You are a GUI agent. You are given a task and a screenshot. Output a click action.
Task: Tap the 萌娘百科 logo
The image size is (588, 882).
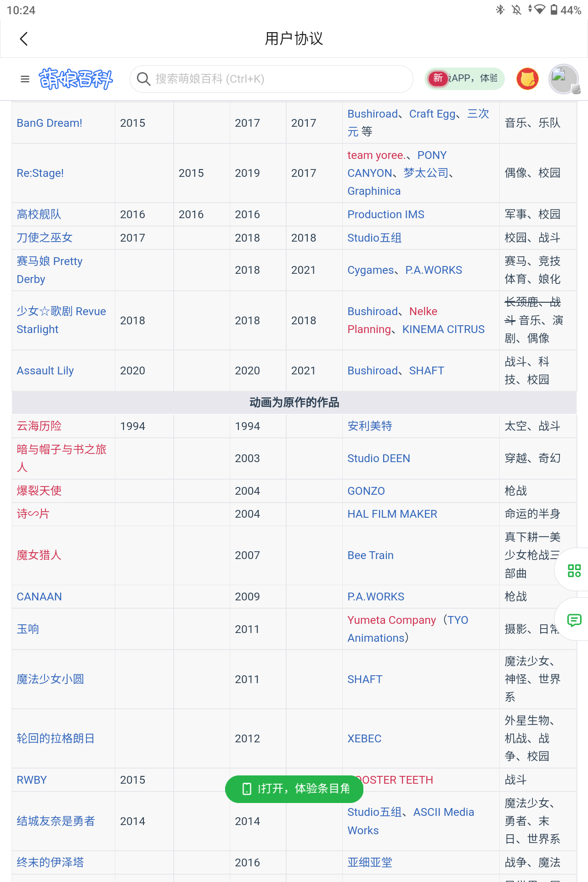click(x=76, y=79)
